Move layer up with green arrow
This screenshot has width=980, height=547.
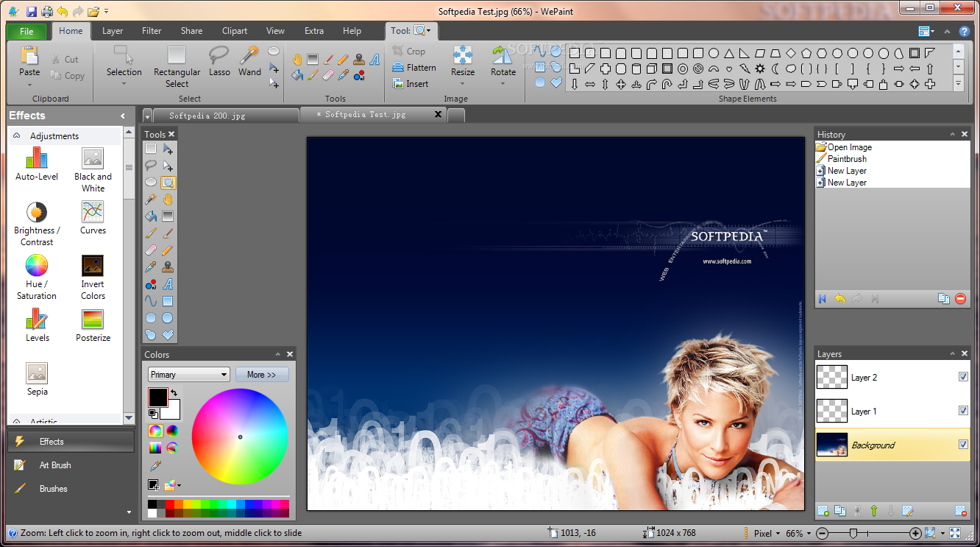click(x=874, y=511)
